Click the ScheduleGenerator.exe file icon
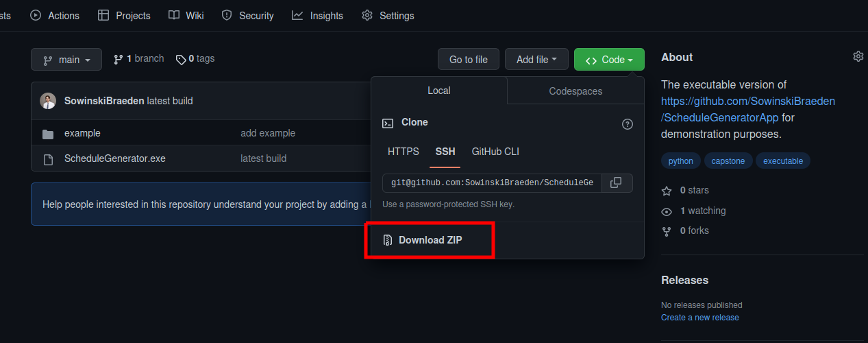 pyautogui.click(x=48, y=159)
